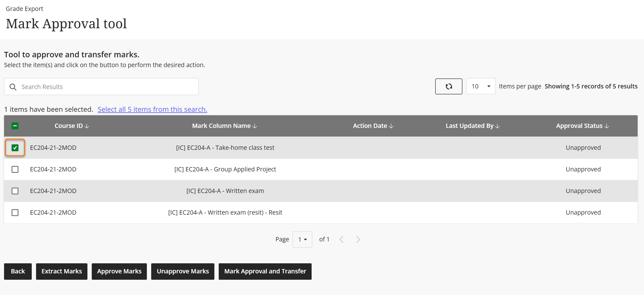Screen dimensions: 644x295
Task: Click the Extract Marks button
Action: pyautogui.click(x=61, y=271)
